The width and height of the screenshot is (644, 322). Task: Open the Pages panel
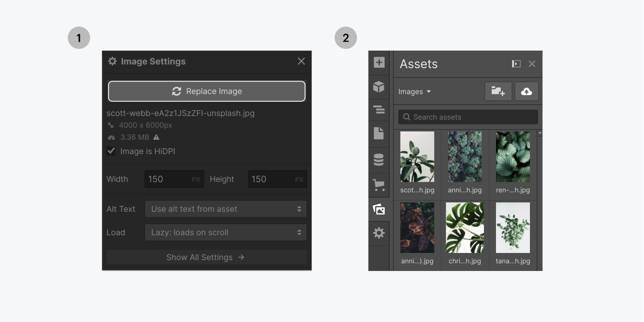[x=379, y=133]
